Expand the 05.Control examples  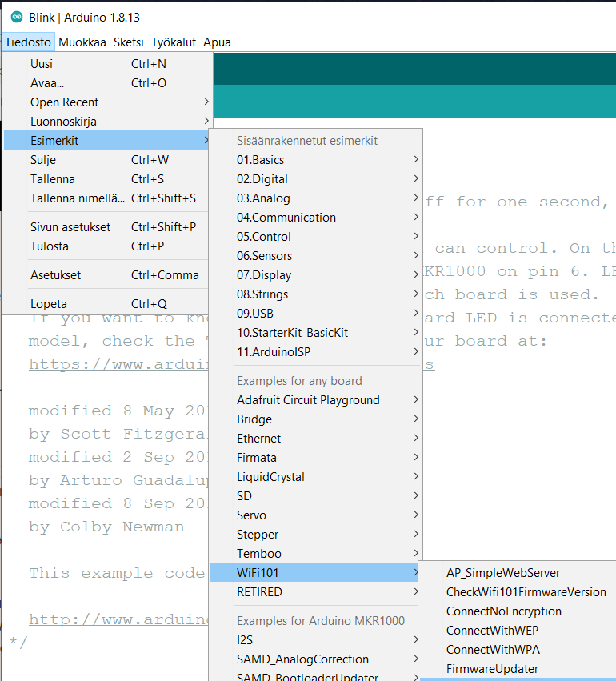pos(315,236)
